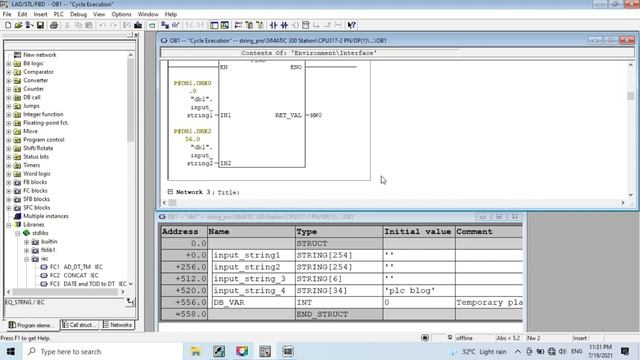Click the Paste toolbar icon

click(89, 25)
